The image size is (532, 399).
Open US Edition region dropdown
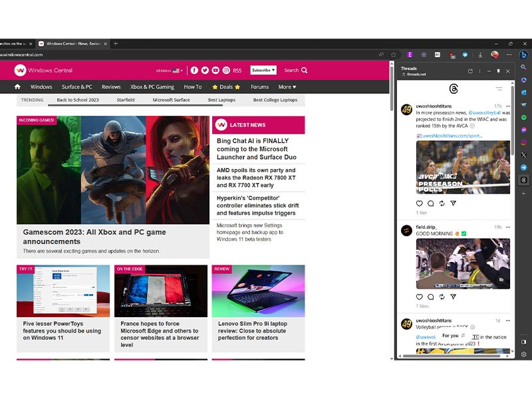[170, 70]
